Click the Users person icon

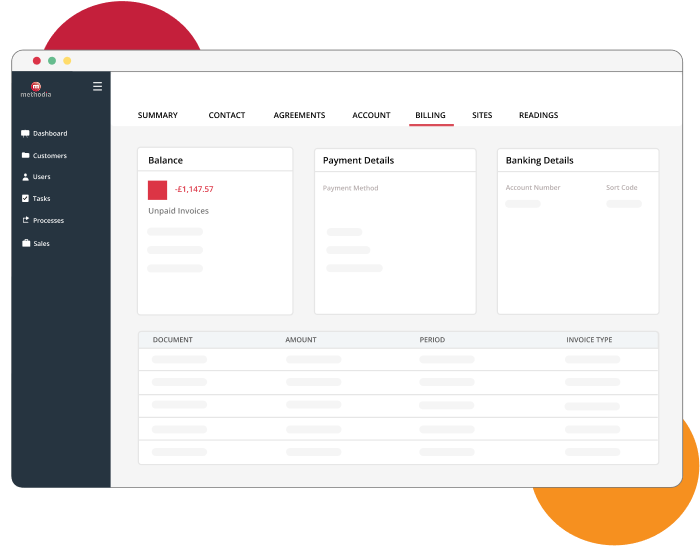(25, 177)
